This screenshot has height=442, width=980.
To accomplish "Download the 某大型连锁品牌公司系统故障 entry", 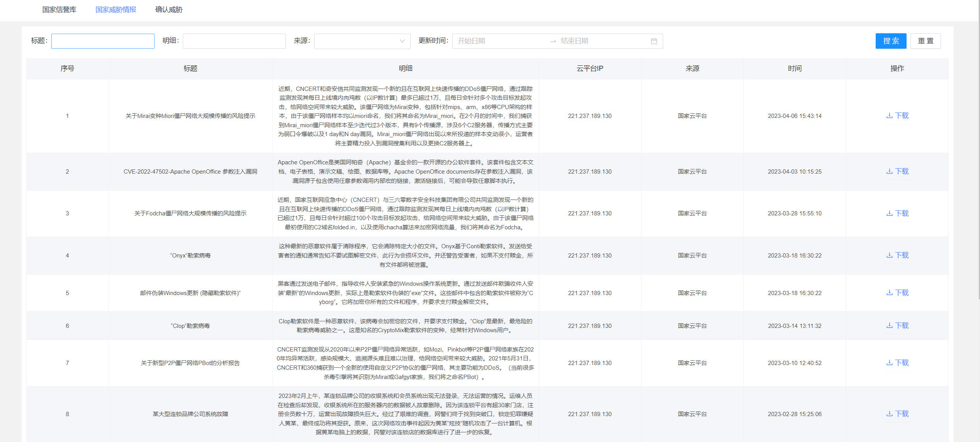I will [897, 413].
